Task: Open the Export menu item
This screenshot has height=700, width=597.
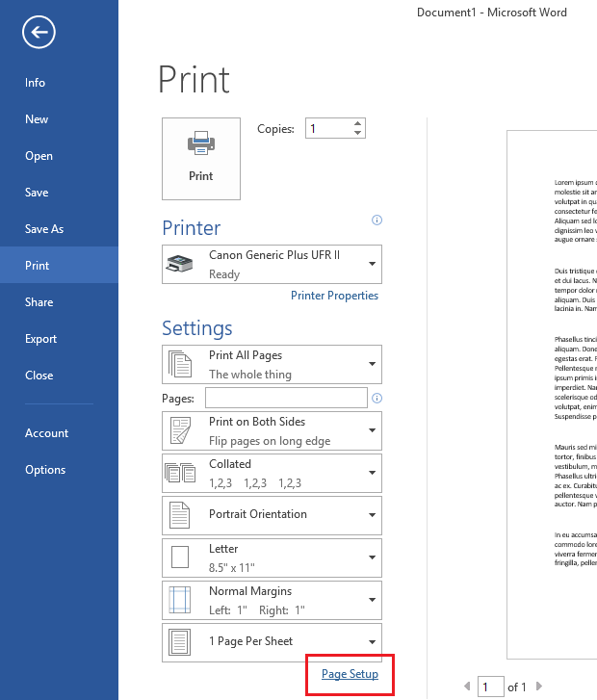Action: click(41, 339)
